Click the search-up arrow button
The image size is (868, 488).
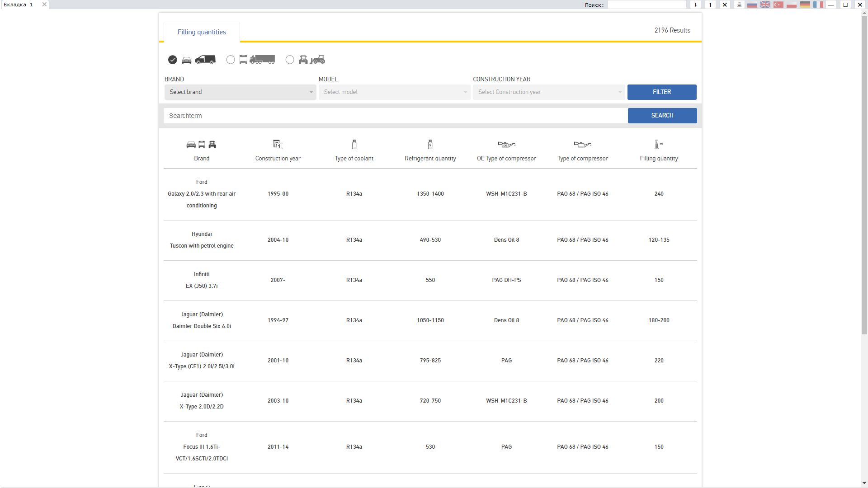pyautogui.click(x=710, y=5)
